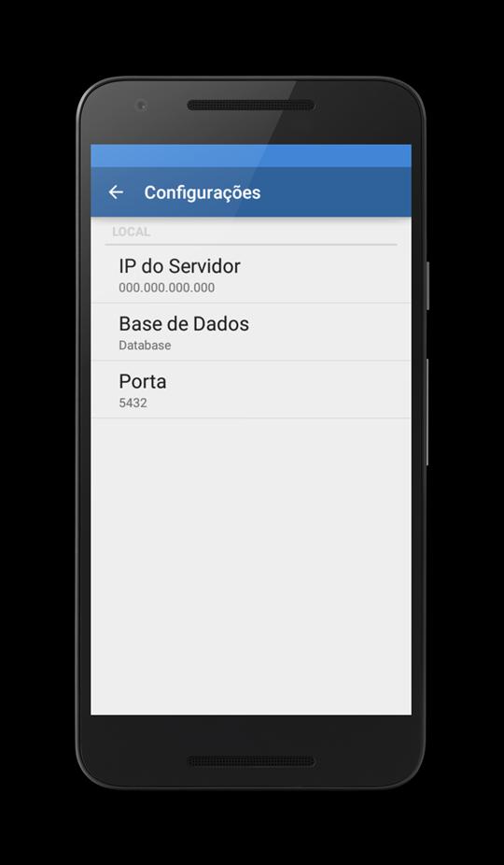Edit the 000.000.000.000 address value

point(166,288)
